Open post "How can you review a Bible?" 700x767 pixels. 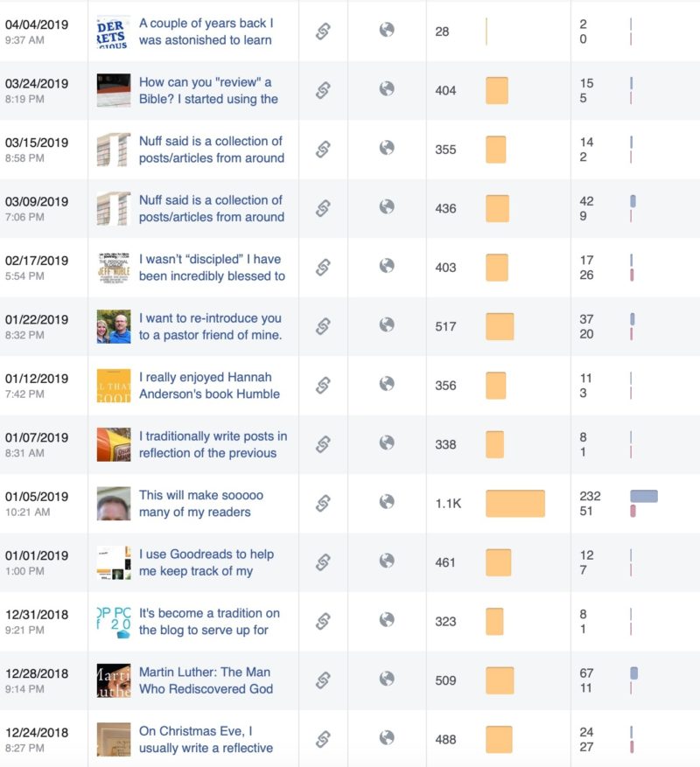pyautogui.click(x=208, y=90)
